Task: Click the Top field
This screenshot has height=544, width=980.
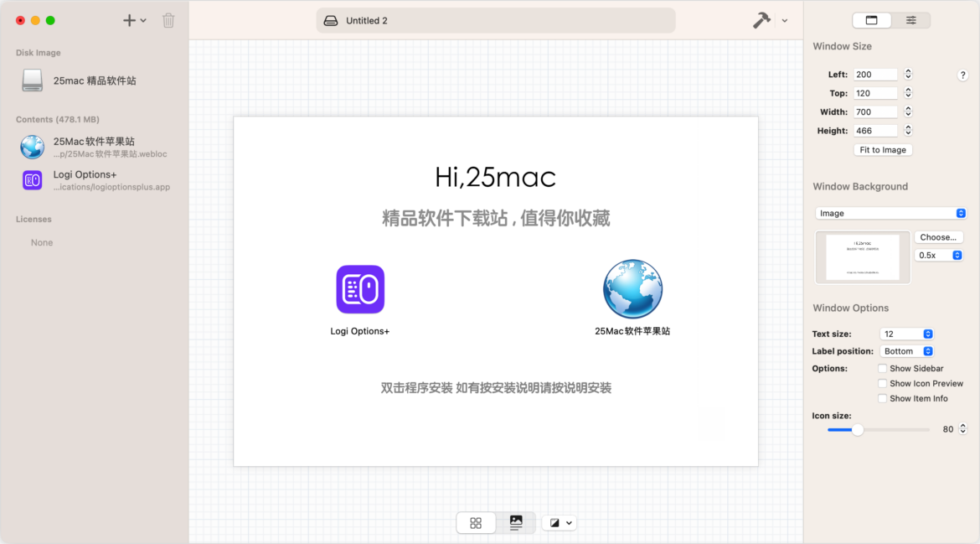Action: [x=875, y=93]
